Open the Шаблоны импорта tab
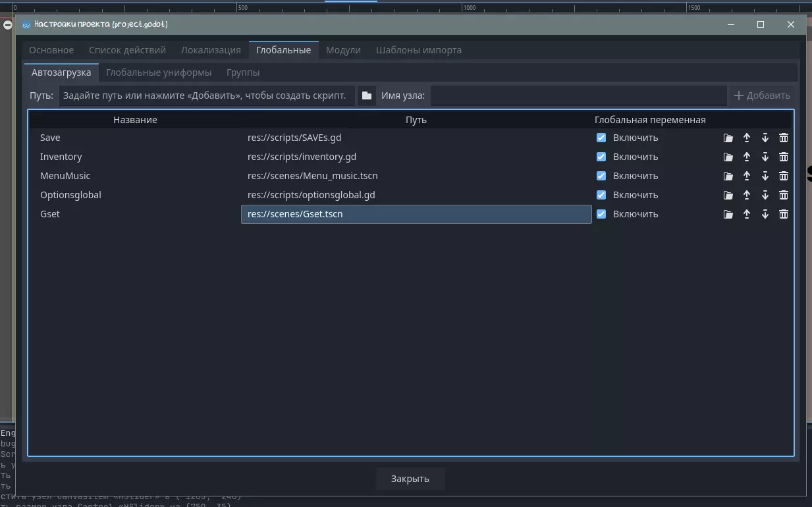 coord(419,50)
